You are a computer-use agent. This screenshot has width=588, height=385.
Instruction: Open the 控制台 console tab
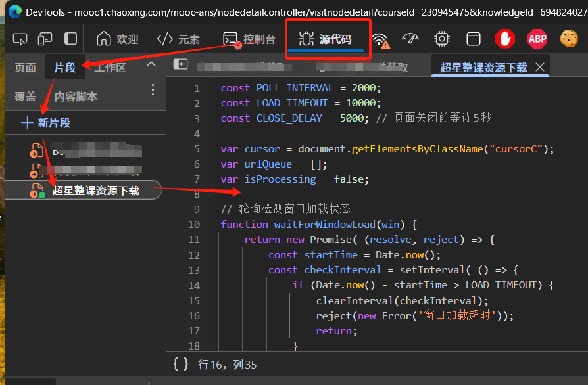coord(249,39)
